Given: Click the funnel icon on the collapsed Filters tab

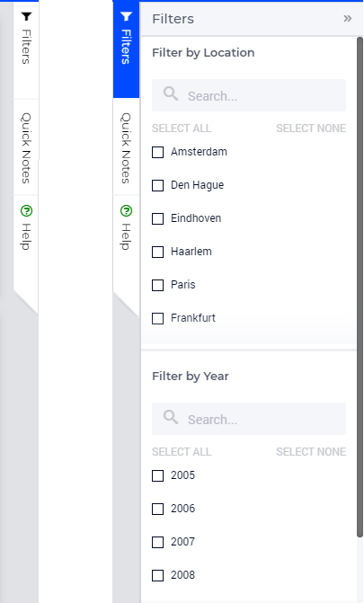Looking at the screenshot, I should coord(26,16).
